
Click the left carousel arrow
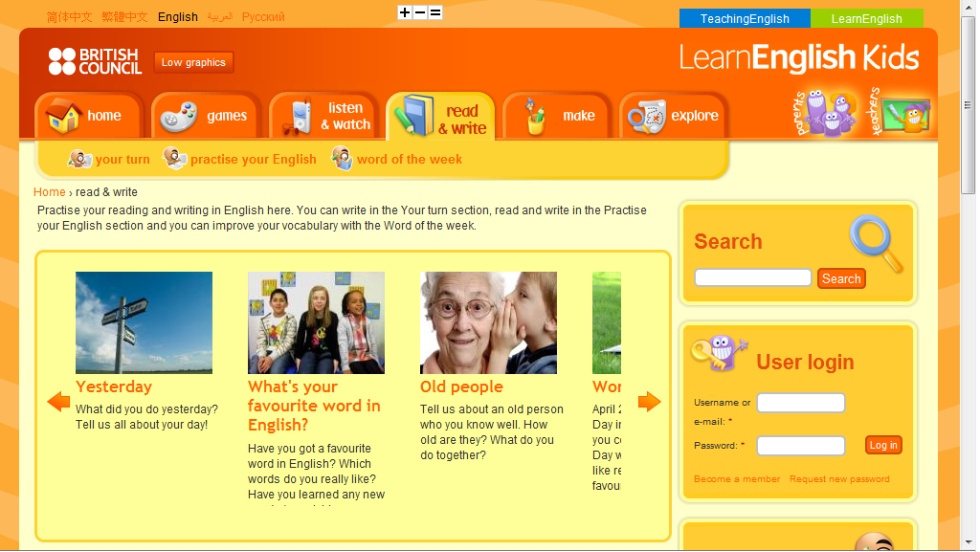pyautogui.click(x=58, y=402)
